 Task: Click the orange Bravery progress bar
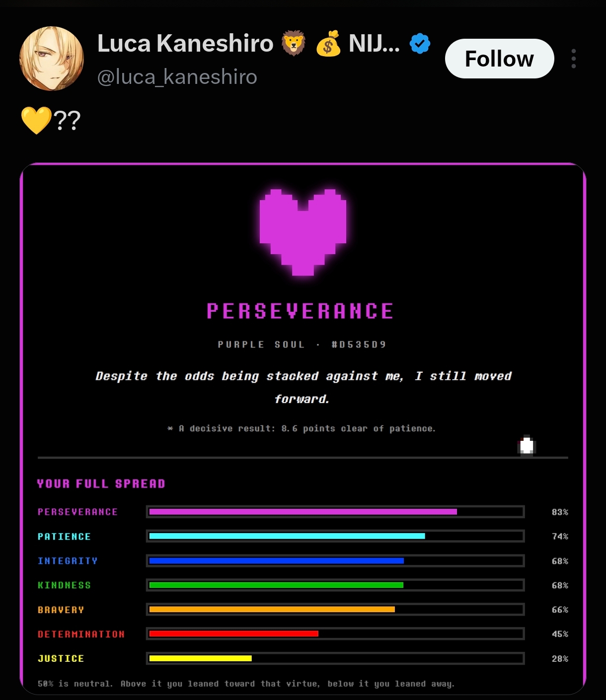click(335, 609)
